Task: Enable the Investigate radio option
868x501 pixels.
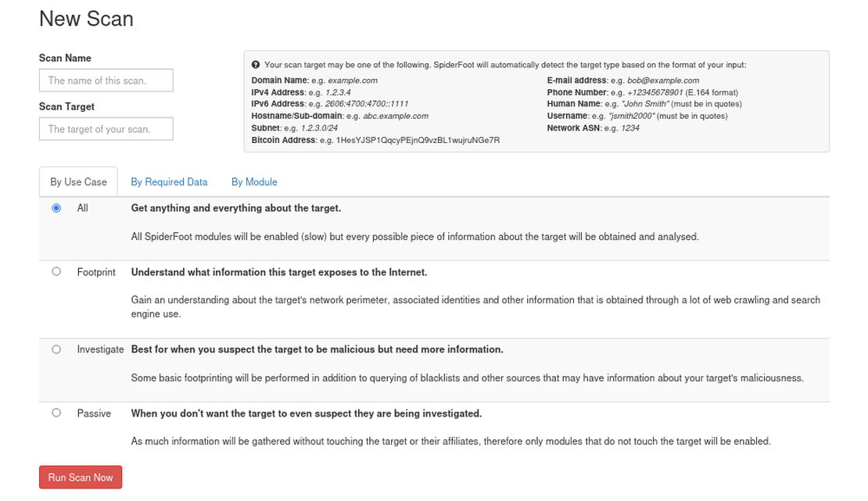Action: click(x=56, y=349)
